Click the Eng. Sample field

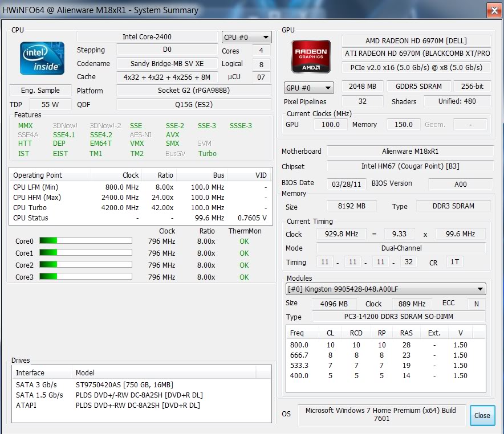(x=40, y=91)
